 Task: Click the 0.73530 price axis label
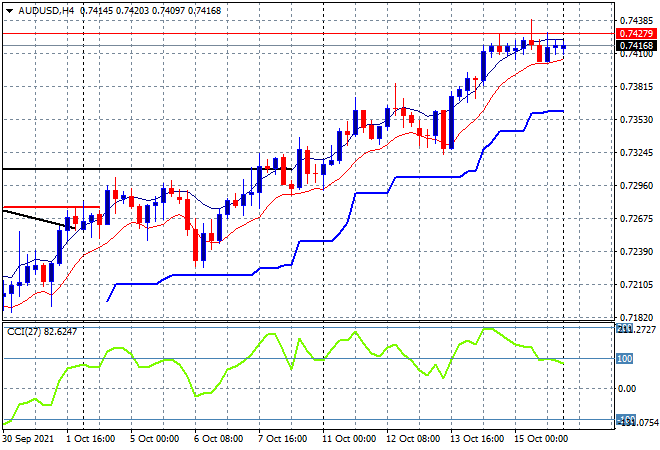pyautogui.click(x=636, y=119)
